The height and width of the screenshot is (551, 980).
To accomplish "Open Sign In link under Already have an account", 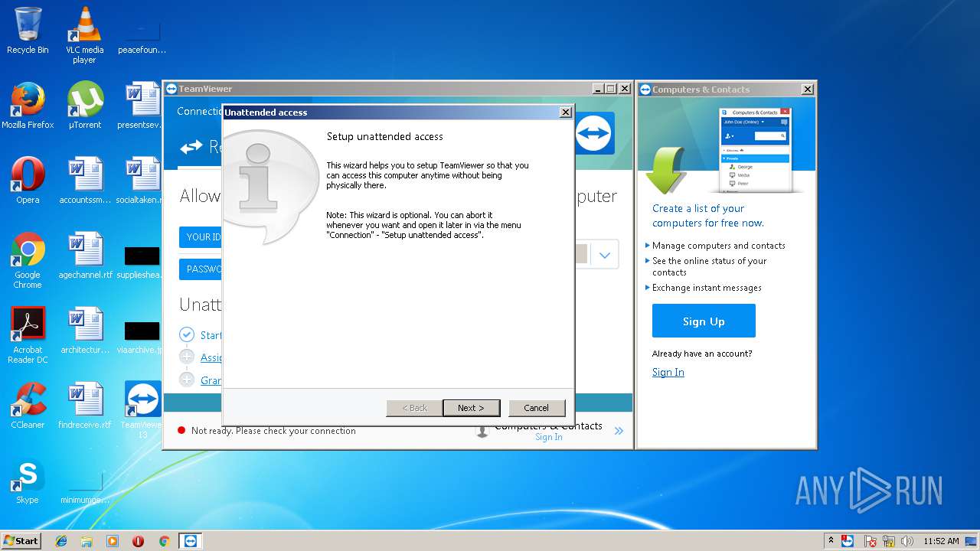I will pyautogui.click(x=668, y=372).
